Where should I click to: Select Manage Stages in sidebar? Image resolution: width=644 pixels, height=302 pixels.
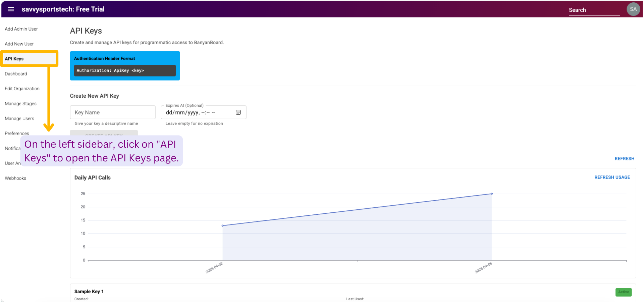point(20,104)
